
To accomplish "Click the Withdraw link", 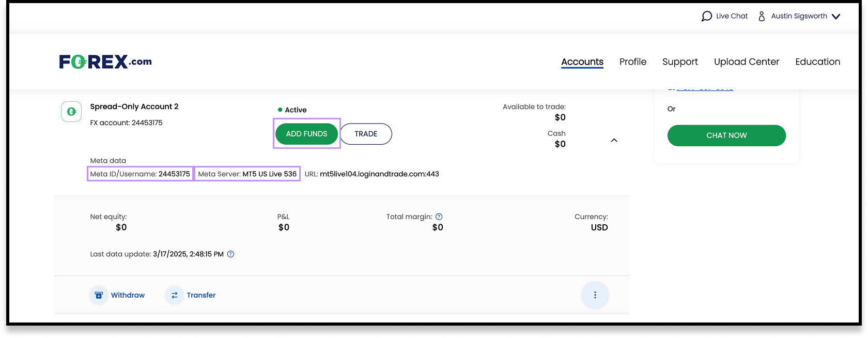I will pos(128,295).
